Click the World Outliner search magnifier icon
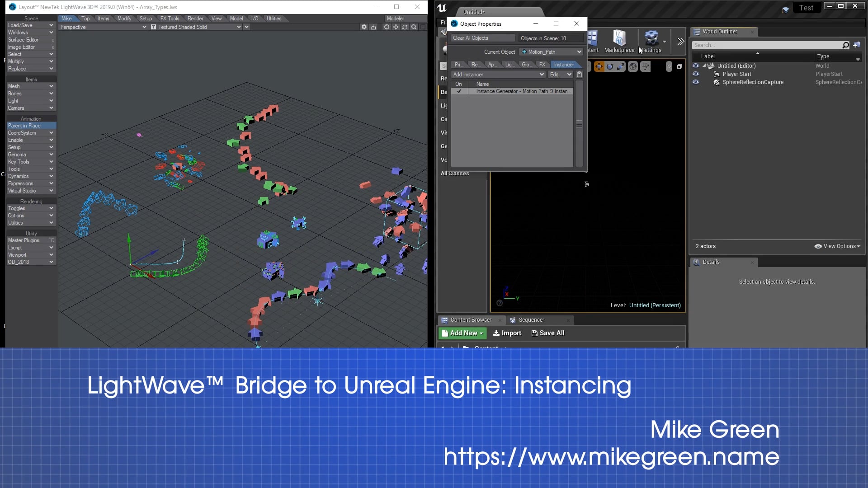The image size is (868, 488). (x=846, y=45)
